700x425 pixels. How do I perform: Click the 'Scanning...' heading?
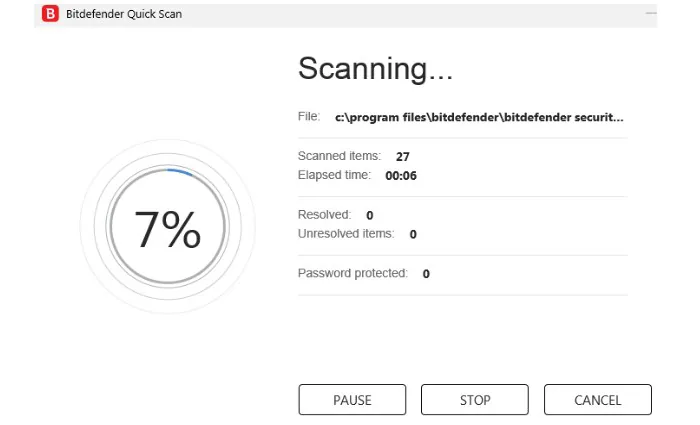[375, 69]
